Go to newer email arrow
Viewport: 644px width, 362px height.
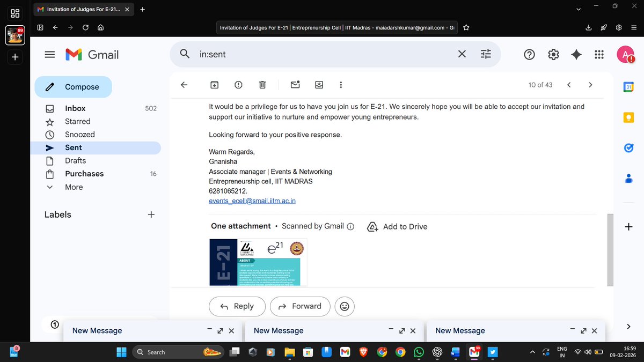click(x=569, y=85)
